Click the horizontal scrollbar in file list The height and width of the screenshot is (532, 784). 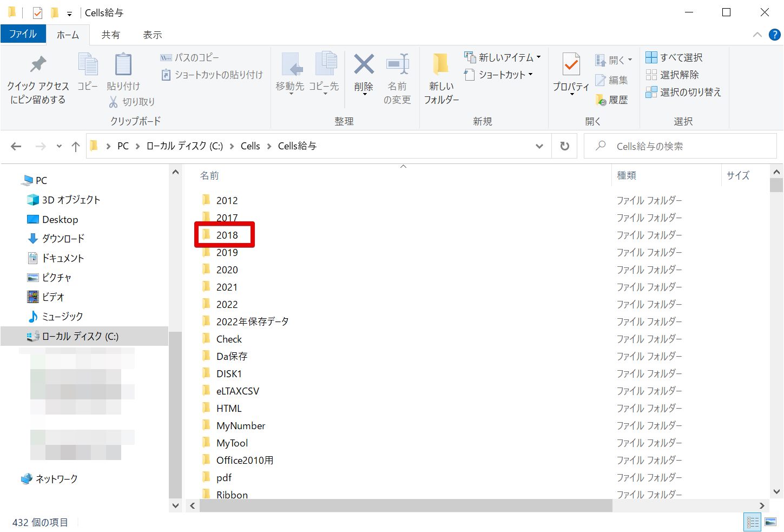pos(406,505)
